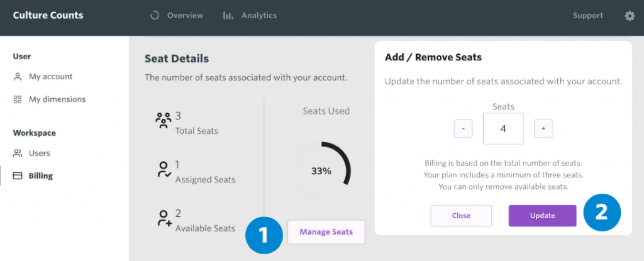Click the Seats number input field

tap(503, 129)
